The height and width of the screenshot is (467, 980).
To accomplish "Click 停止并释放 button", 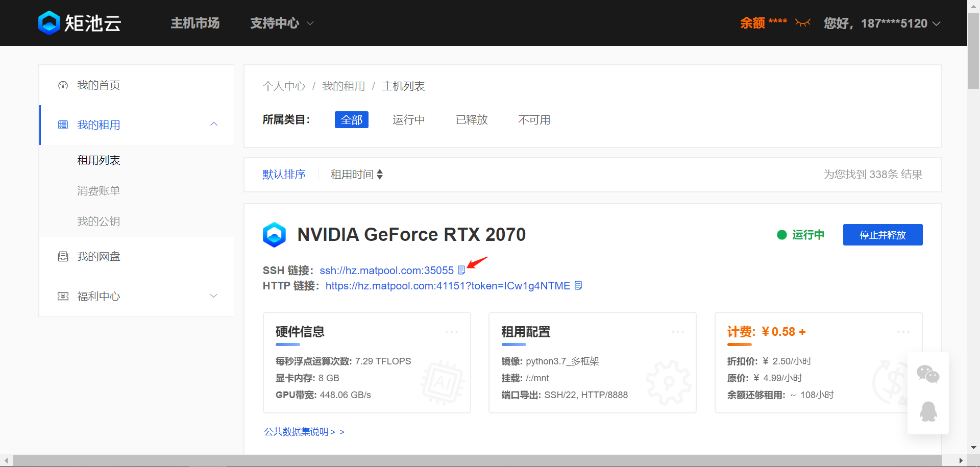I will 883,235.
